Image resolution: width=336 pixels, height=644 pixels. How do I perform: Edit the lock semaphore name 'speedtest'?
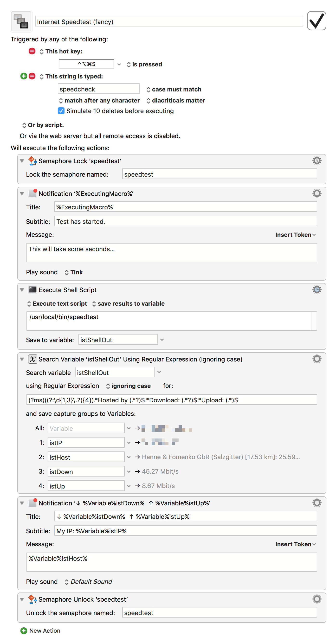[220, 174]
